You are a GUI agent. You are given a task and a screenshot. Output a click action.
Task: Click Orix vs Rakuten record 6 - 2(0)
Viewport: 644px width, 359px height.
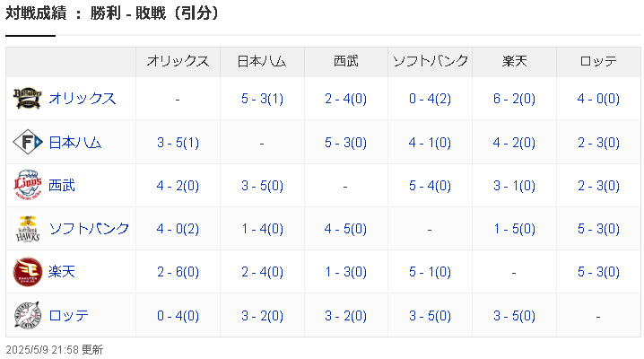pos(514,99)
